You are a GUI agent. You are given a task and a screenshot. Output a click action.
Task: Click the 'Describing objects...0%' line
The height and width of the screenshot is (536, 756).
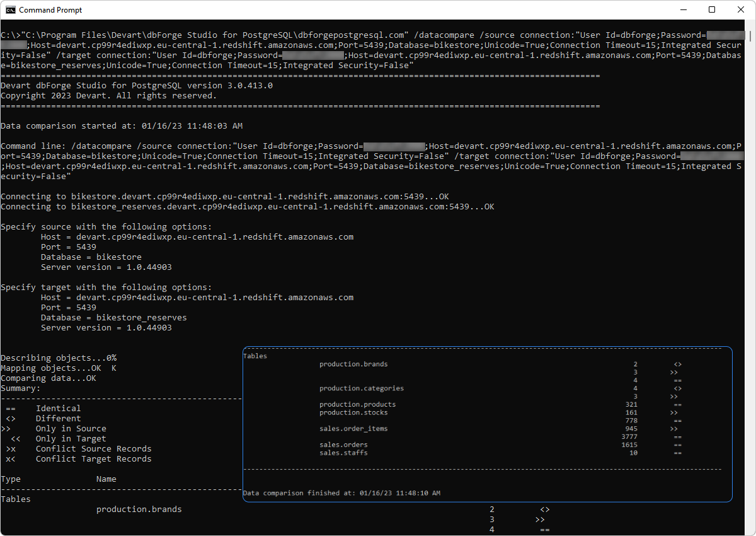[59, 358]
